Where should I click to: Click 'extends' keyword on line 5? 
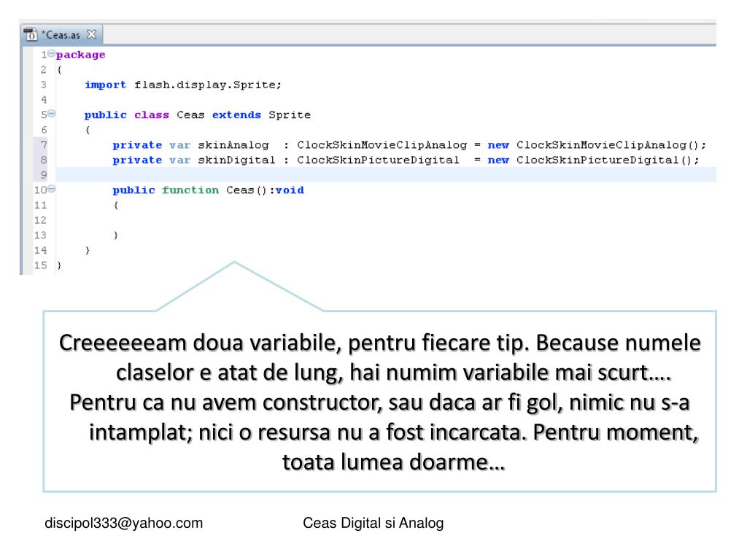click(236, 114)
